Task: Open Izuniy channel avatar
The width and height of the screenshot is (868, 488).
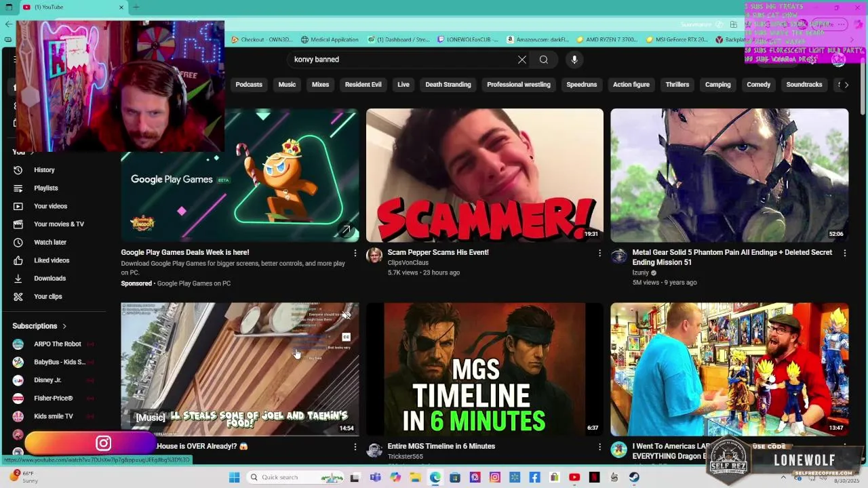Action: click(x=618, y=256)
